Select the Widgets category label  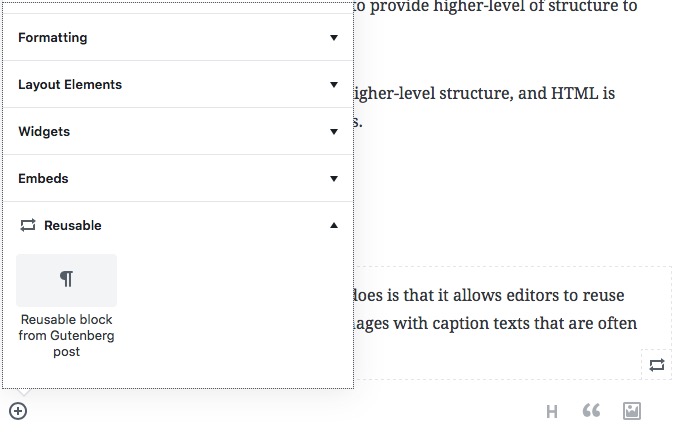coord(44,131)
